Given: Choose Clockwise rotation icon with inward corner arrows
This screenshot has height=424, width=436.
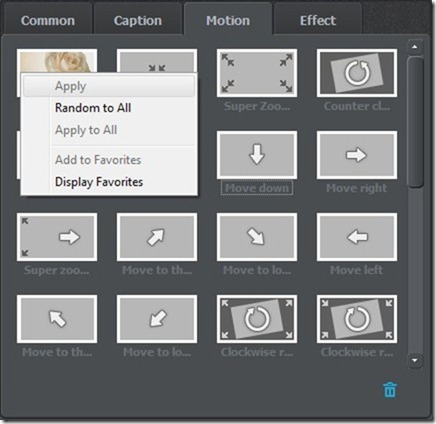Looking at the screenshot, I should [x=357, y=319].
